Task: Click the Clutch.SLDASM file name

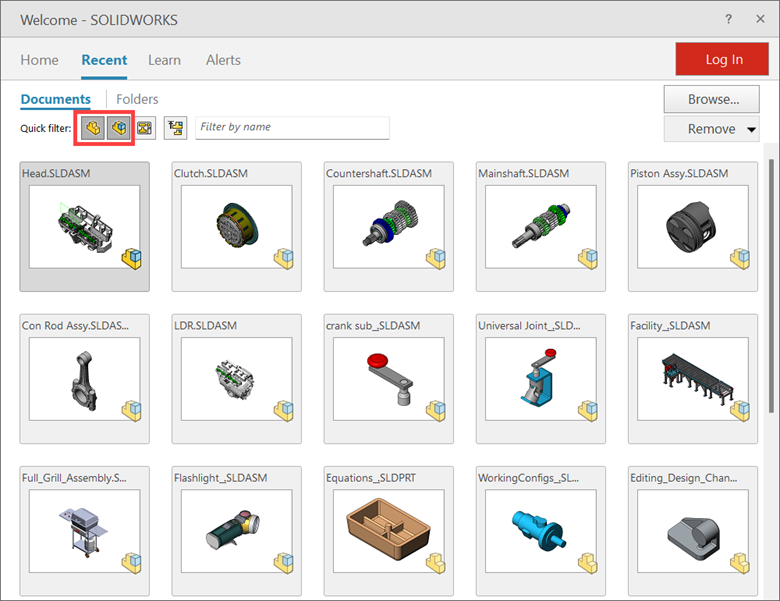Action: pyautogui.click(x=211, y=174)
